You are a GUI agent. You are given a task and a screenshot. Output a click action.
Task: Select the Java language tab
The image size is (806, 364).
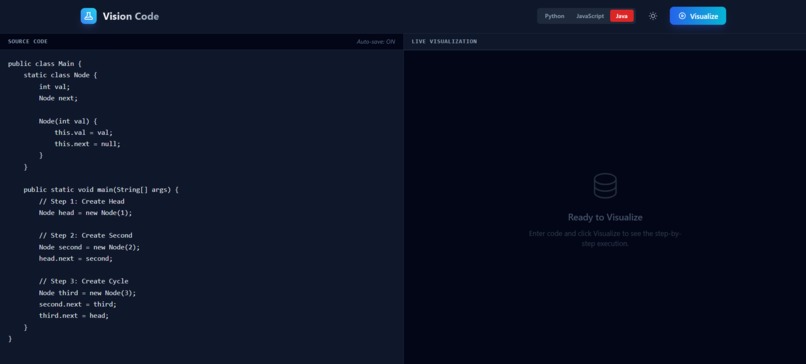(x=621, y=16)
